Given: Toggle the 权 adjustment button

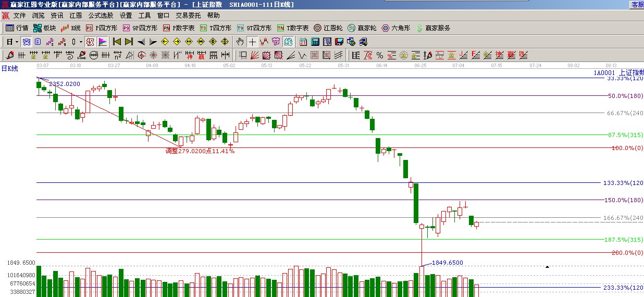Looking at the screenshot, I should click(90, 42).
